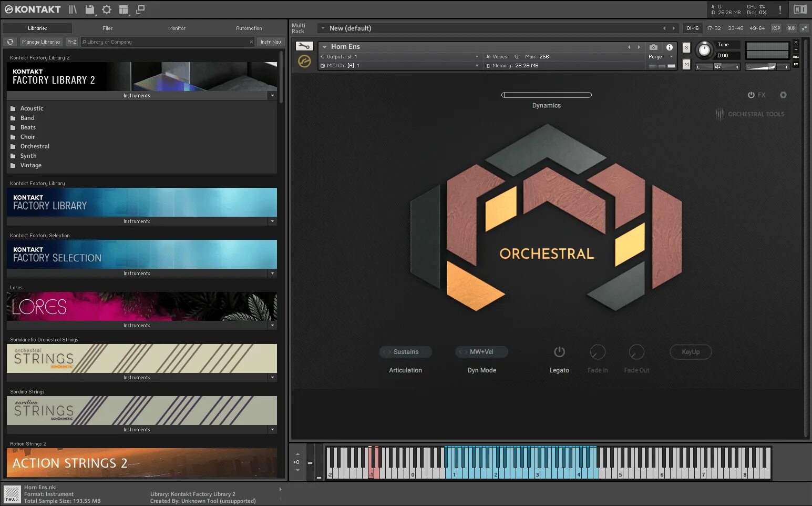812x506 pixels.
Task: Switch to the Automation tab
Action: (x=249, y=28)
